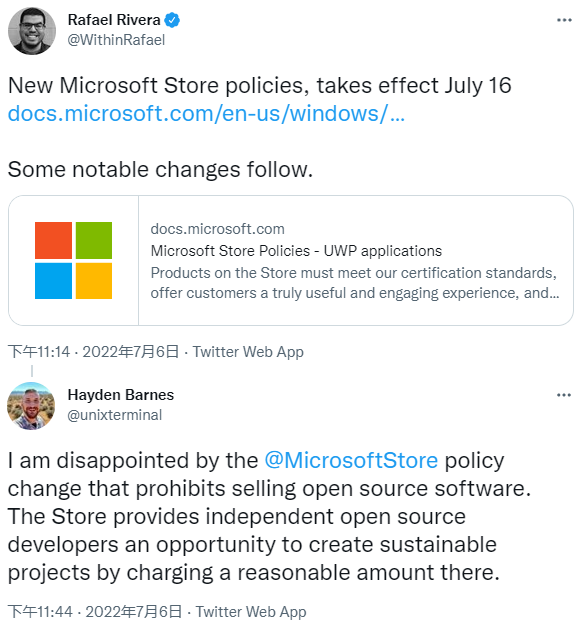The height and width of the screenshot is (626, 582).
Task: Click Twitter Web App source on first tweet
Action: pyautogui.click(x=248, y=352)
